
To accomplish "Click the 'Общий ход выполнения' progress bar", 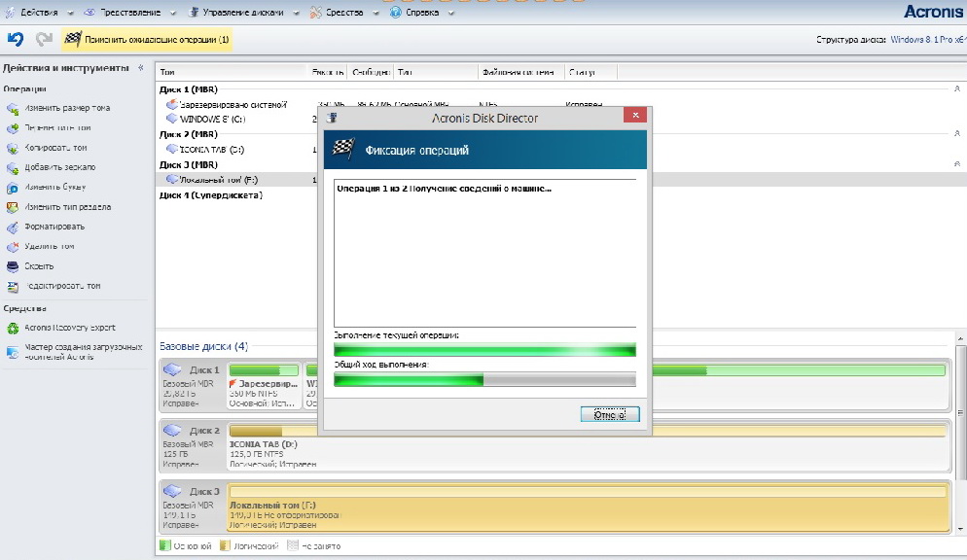I will coord(484,379).
